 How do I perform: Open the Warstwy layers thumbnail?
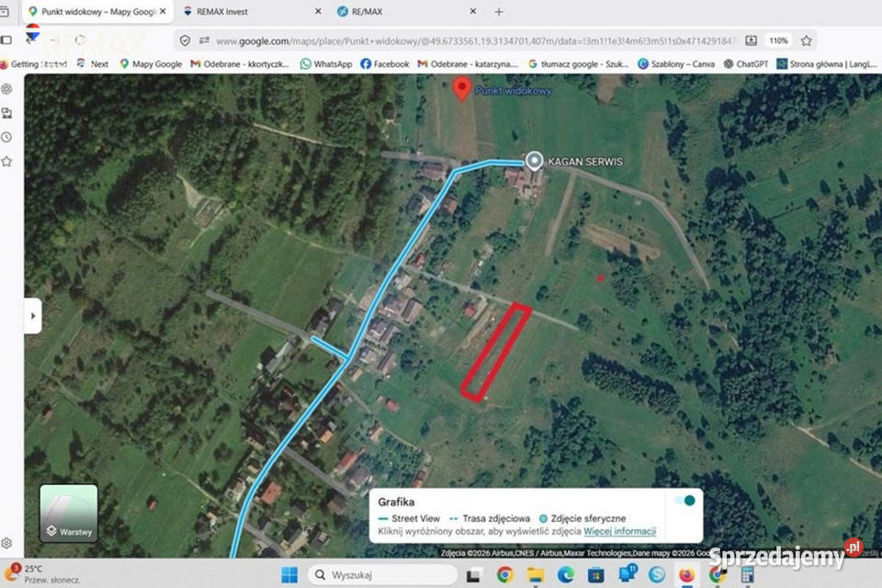click(69, 514)
